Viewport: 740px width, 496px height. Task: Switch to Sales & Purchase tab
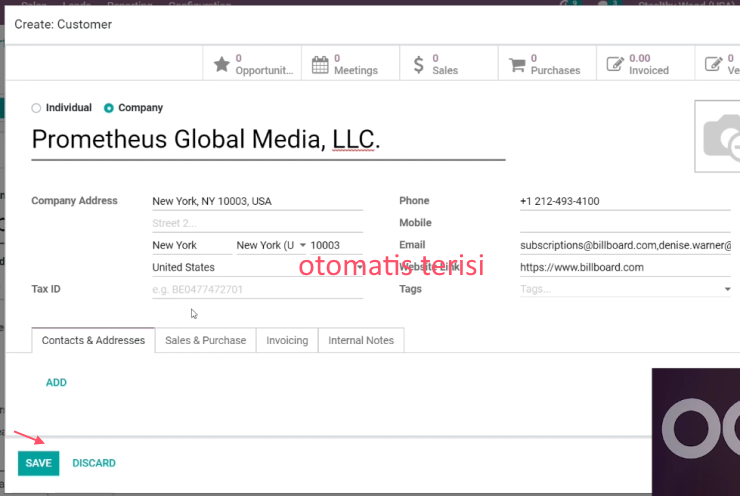pos(205,340)
